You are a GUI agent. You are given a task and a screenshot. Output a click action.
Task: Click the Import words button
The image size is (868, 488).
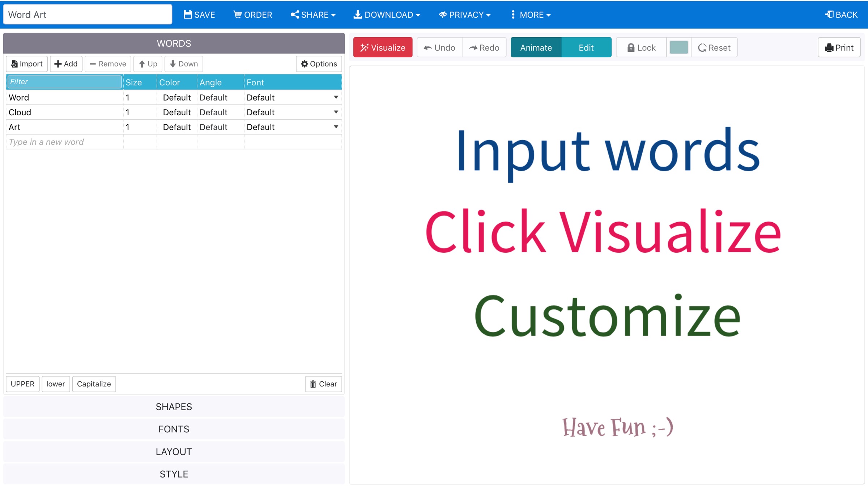click(x=27, y=64)
